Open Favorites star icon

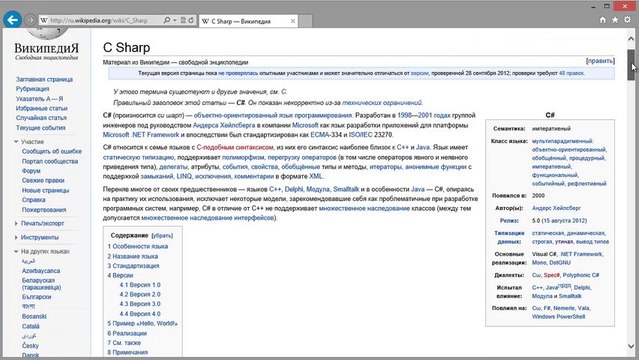click(615, 20)
